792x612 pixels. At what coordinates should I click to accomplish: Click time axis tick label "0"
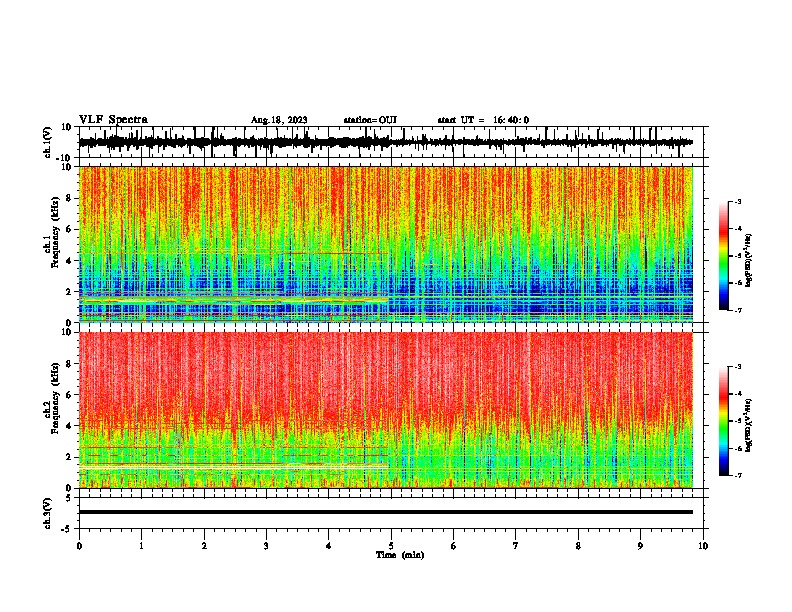pyautogui.click(x=79, y=546)
